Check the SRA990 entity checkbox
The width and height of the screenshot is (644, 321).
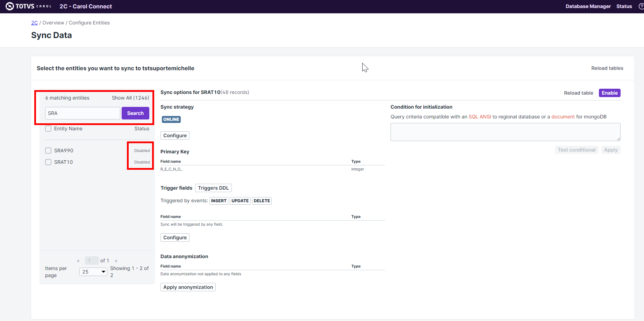[x=48, y=151]
